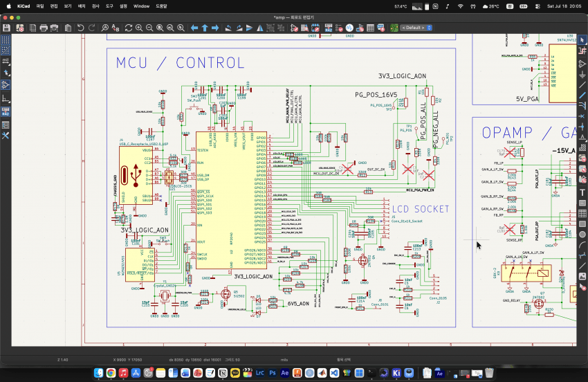Select the no-connect flag tool
This screenshot has width=588, height=382.
point(582,116)
